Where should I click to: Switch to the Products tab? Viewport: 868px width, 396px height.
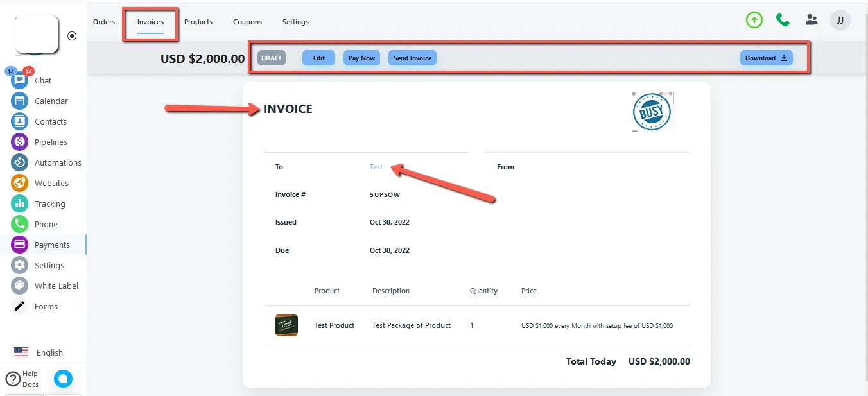click(198, 22)
